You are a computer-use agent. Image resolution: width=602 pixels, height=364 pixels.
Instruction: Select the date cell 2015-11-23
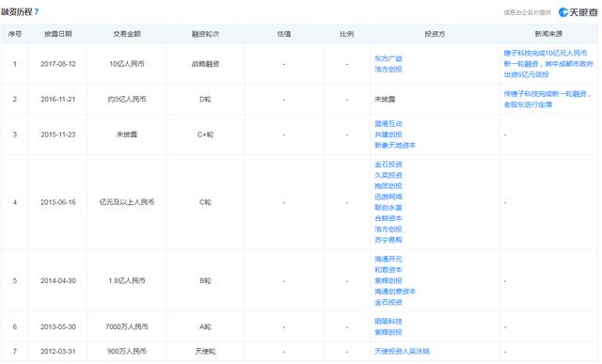click(x=58, y=135)
